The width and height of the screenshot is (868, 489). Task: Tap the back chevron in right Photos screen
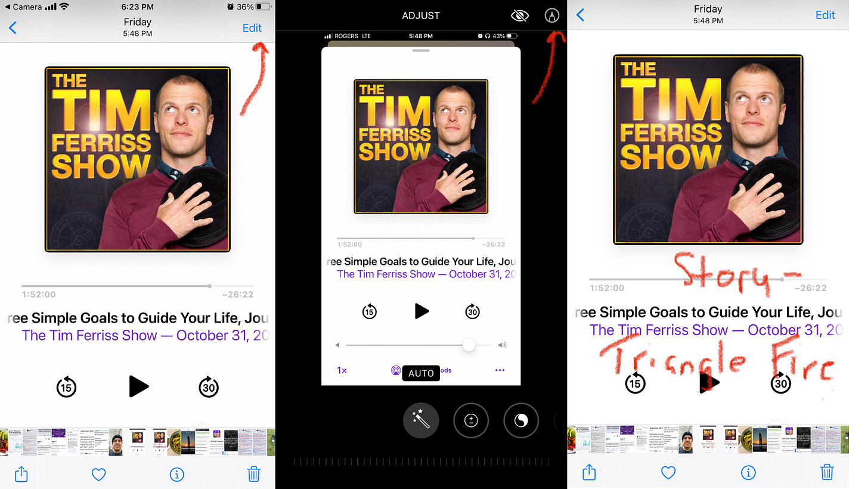(x=580, y=15)
